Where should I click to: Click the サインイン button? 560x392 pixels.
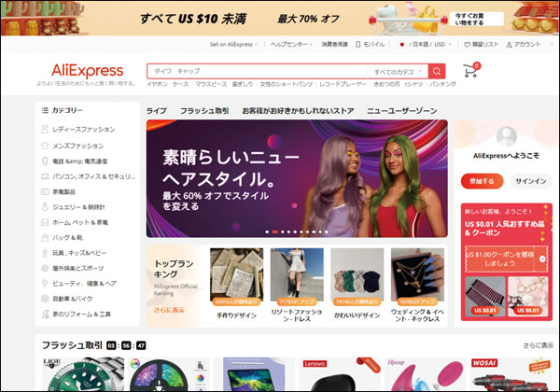pyautogui.click(x=531, y=181)
